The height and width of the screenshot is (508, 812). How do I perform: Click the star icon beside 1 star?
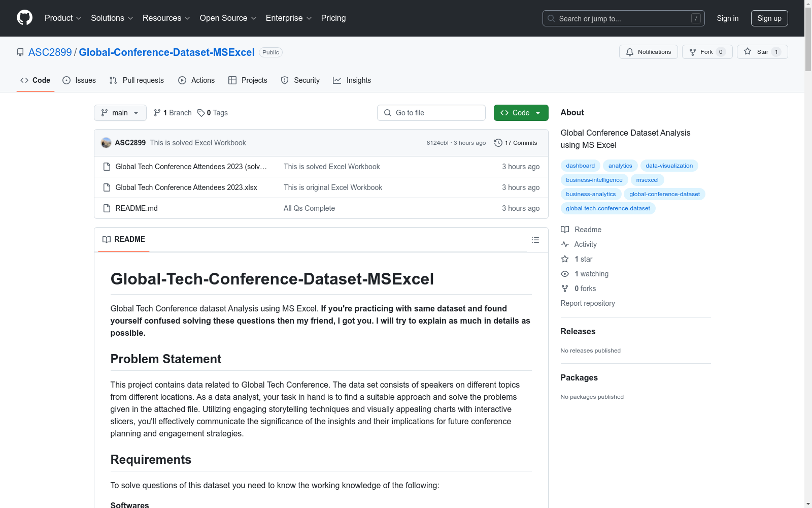tap(565, 259)
